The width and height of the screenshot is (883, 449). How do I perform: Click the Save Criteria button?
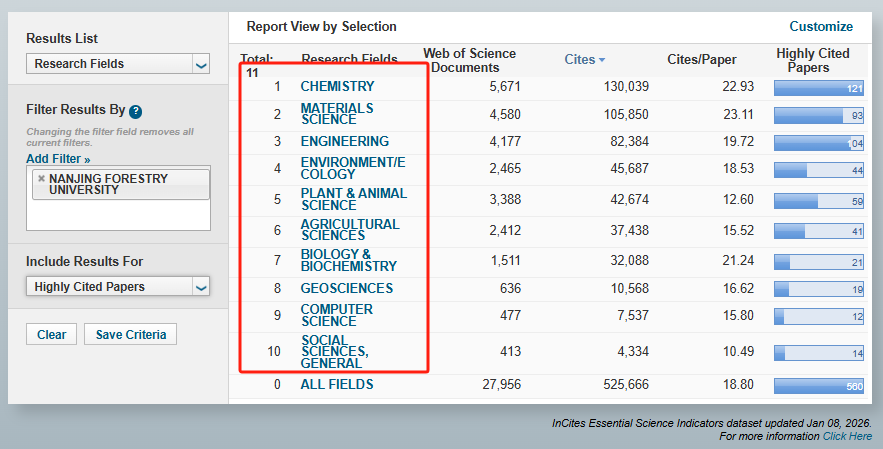[130, 335]
